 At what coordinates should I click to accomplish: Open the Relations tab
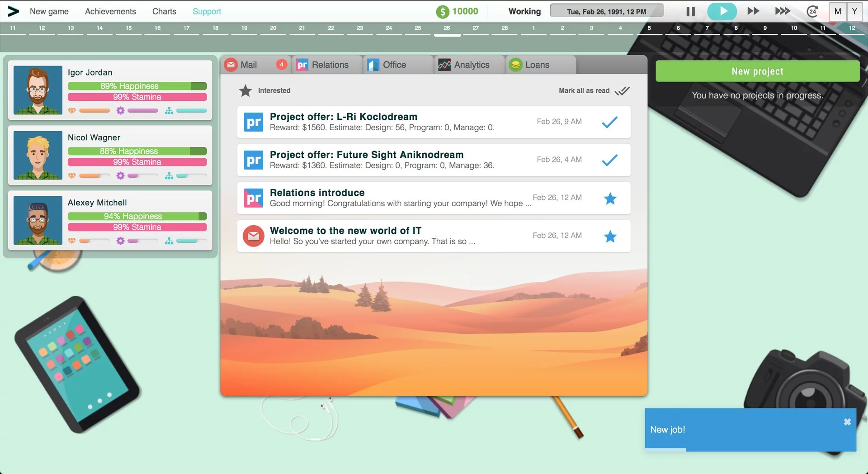(x=327, y=65)
